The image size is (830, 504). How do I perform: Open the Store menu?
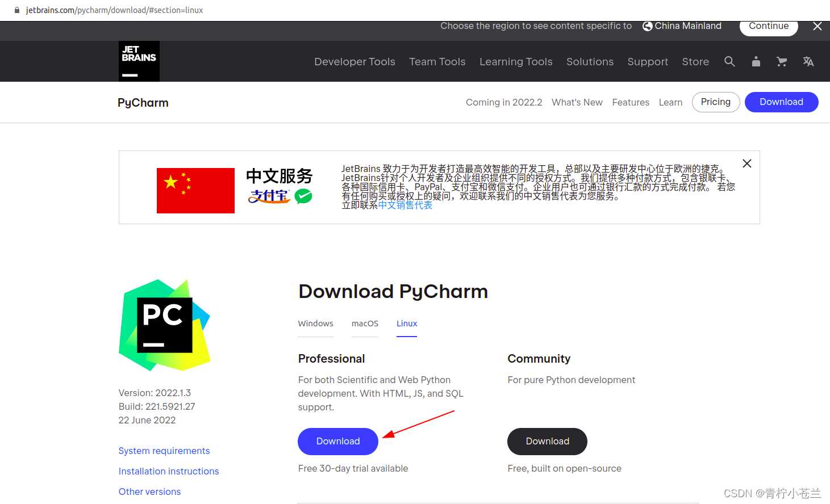(695, 61)
